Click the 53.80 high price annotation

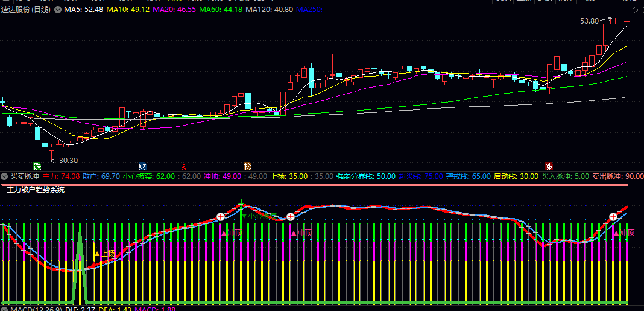589,21
